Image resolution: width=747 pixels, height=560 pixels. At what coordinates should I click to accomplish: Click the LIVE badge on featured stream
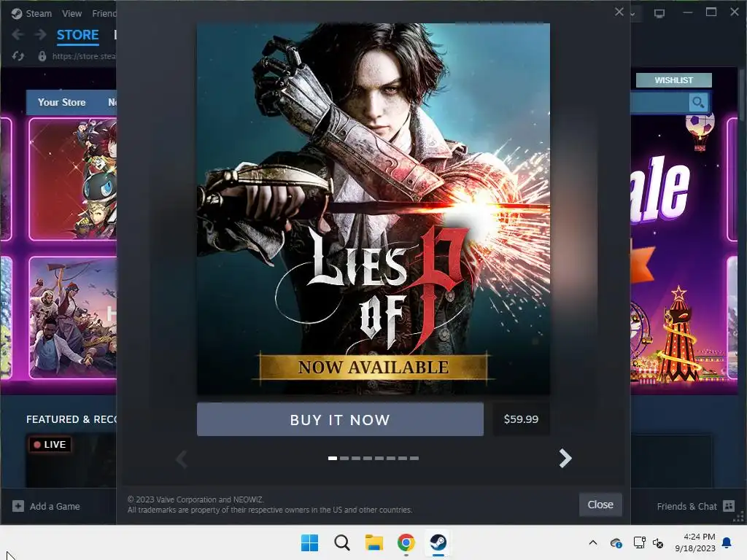coord(50,444)
